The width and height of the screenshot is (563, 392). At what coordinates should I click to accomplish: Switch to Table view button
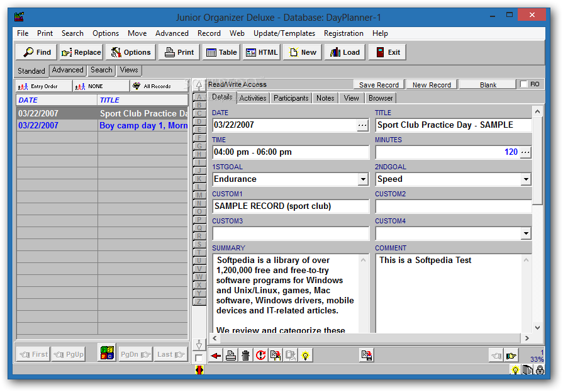pos(221,52)
